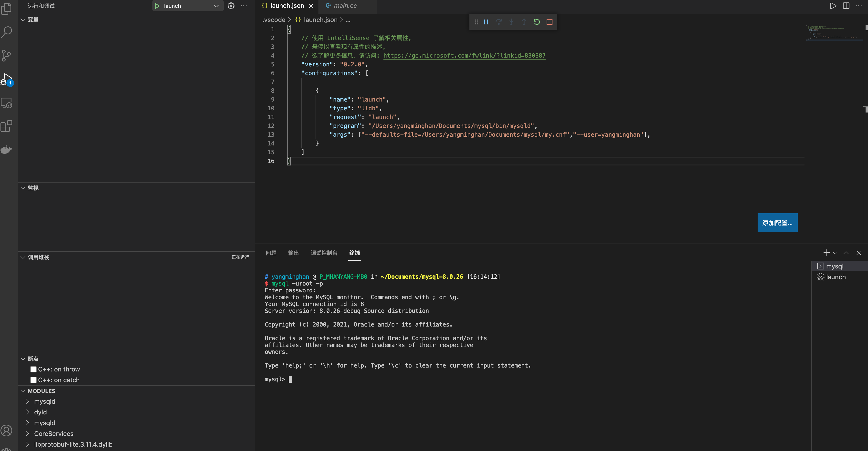Stop the debug session

coord(550,22)
